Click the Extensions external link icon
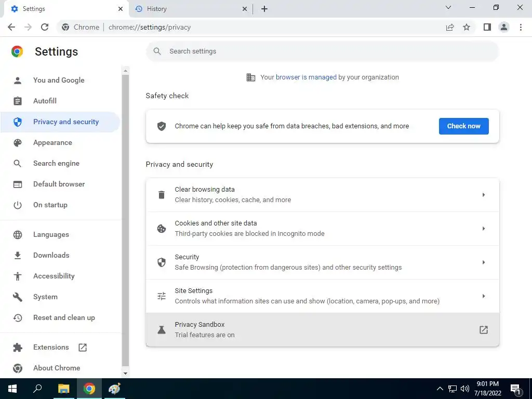The image size is (532, 399). [x=83, y=348]
